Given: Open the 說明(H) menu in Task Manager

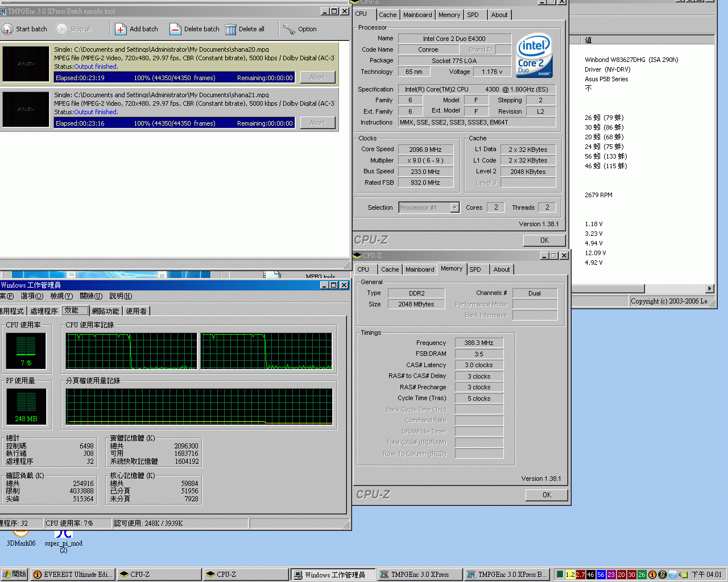Looking at the screenshot, I should click(121, 296).
